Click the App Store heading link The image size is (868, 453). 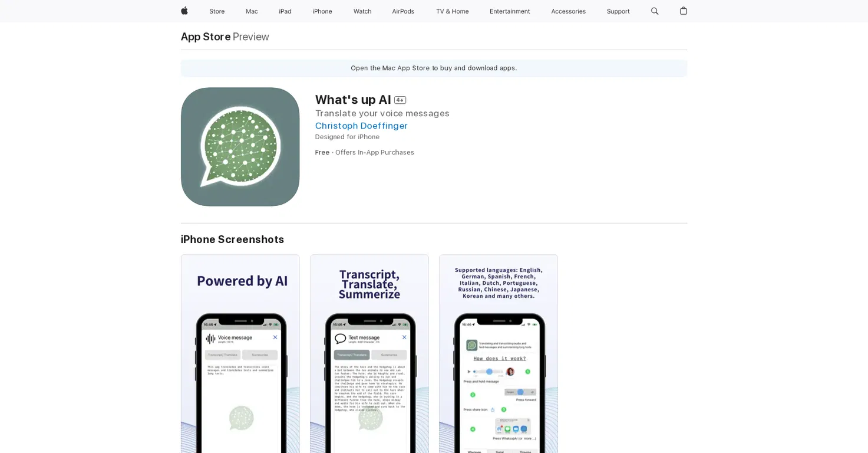206,37
